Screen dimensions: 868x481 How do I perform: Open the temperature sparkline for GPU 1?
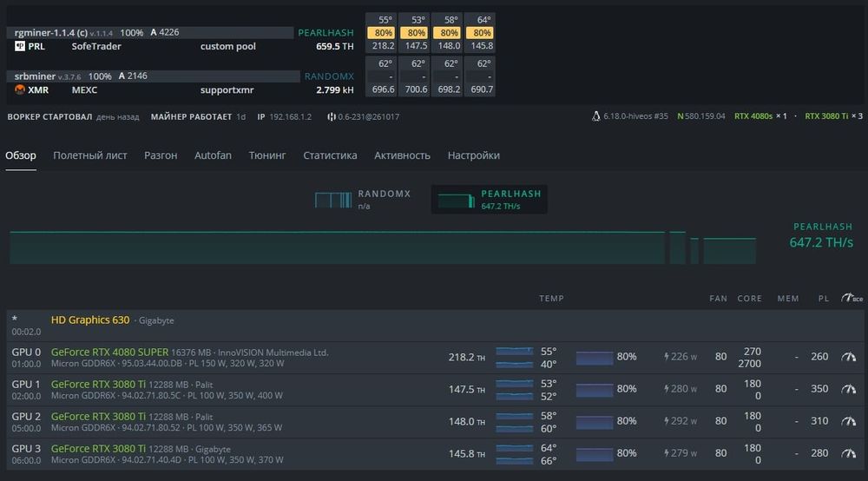pos(514,390)
